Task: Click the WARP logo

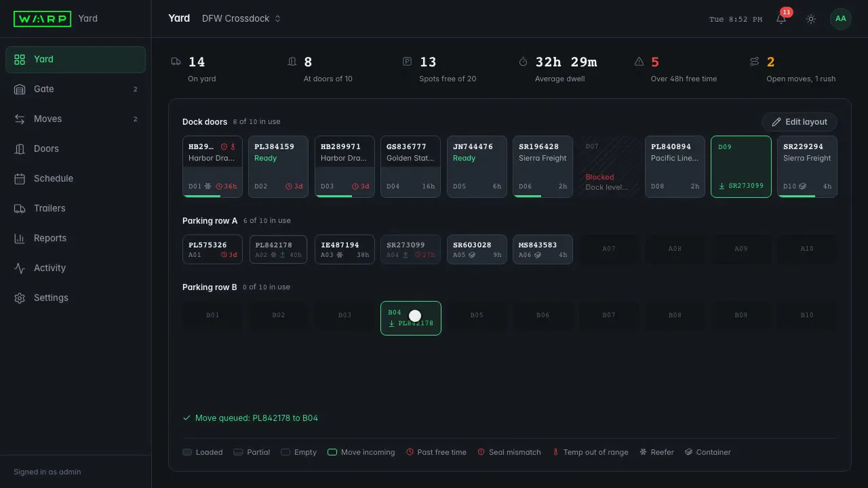Action: [x=42, y=18]
